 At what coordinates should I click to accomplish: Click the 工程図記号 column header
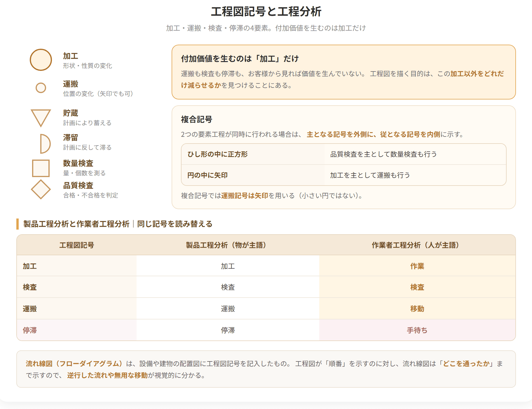coord(76,245)
